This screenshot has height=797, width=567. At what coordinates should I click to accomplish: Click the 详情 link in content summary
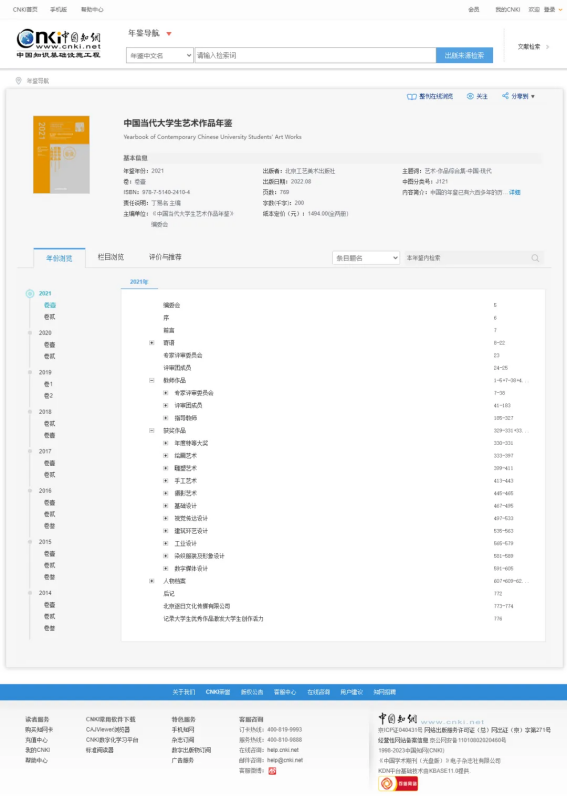coord(515,193)
